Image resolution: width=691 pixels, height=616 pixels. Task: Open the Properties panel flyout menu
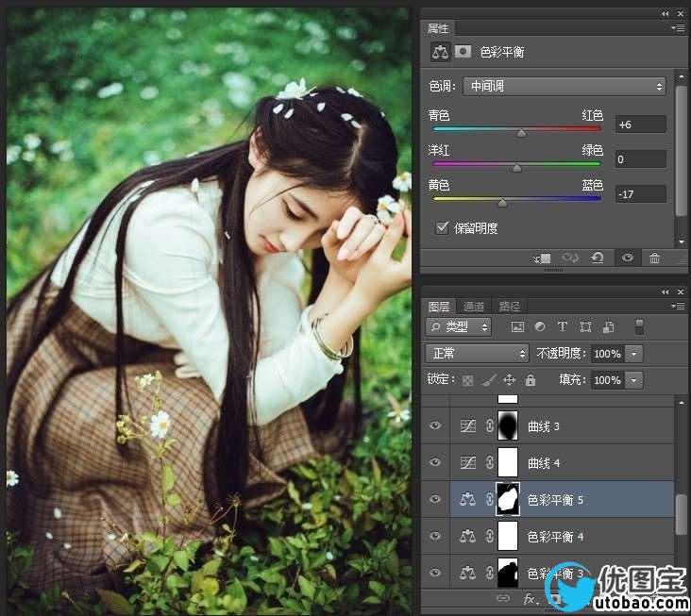pyautogui.click(x=678, y=27)
